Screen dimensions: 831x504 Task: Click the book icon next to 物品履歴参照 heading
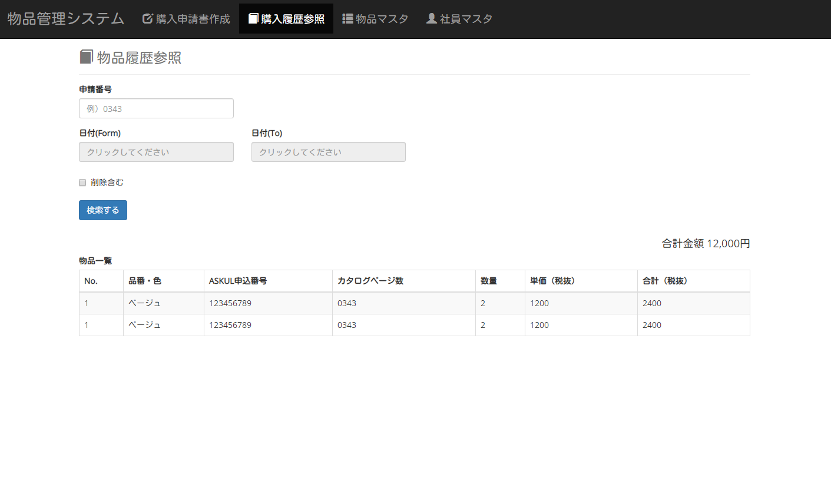tap(87, 57)
